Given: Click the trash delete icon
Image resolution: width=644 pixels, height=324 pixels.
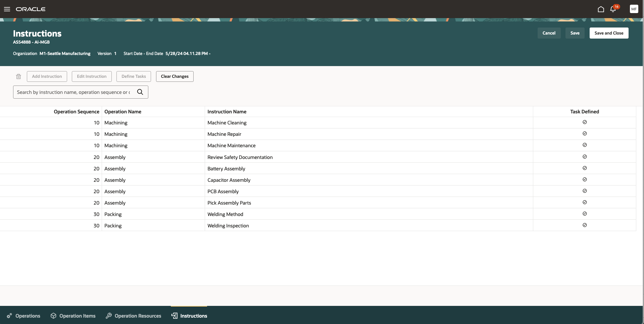Looking at the screenshot, I should [x=18, y=76].
